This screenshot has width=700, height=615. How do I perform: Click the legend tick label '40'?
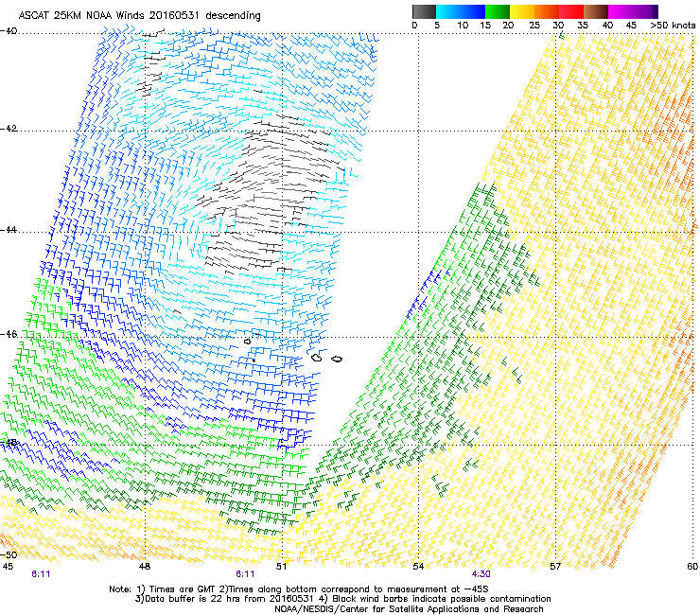[607, 26]
